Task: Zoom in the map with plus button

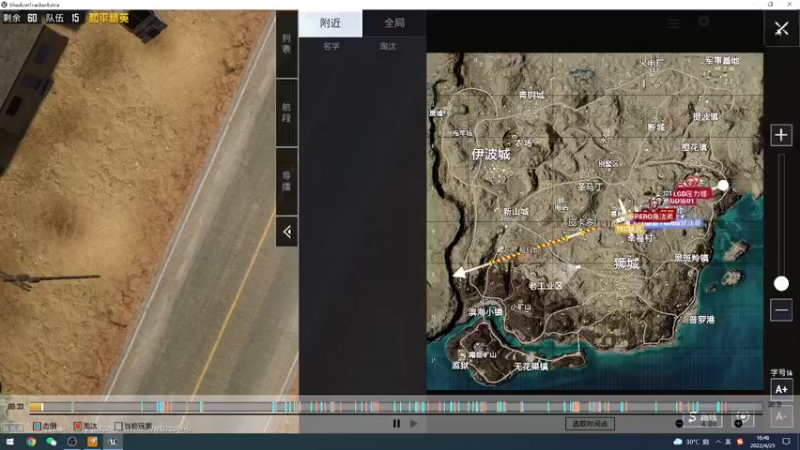Action: (x=781, y=135)
